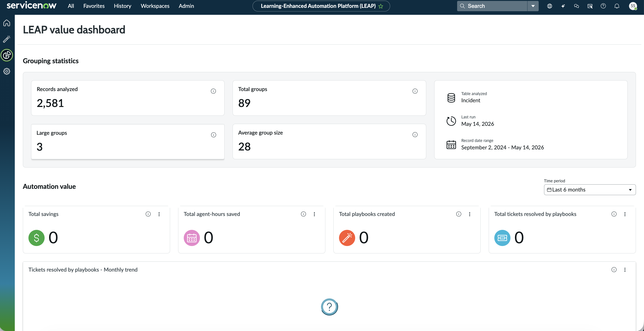The height and width of the screenshot is (331, 644).
Task: Open the All menu
Action: click(71, 6)
